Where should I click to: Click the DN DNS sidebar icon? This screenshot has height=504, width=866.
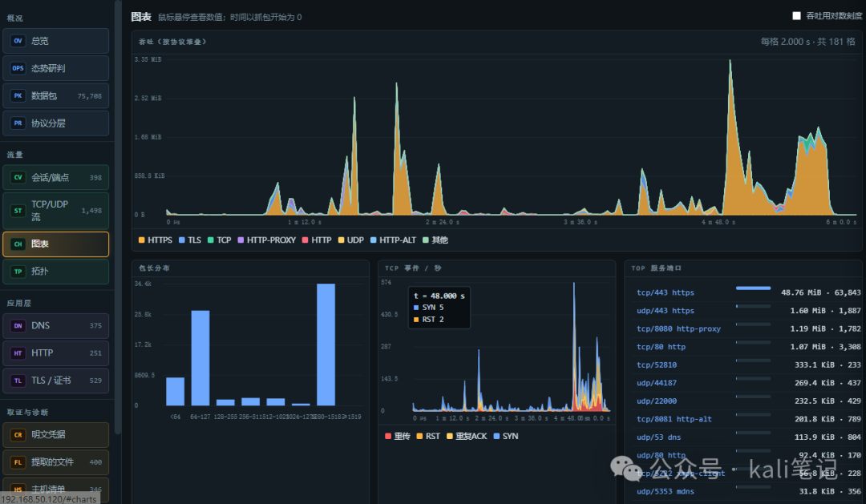[x=18, y=325]
